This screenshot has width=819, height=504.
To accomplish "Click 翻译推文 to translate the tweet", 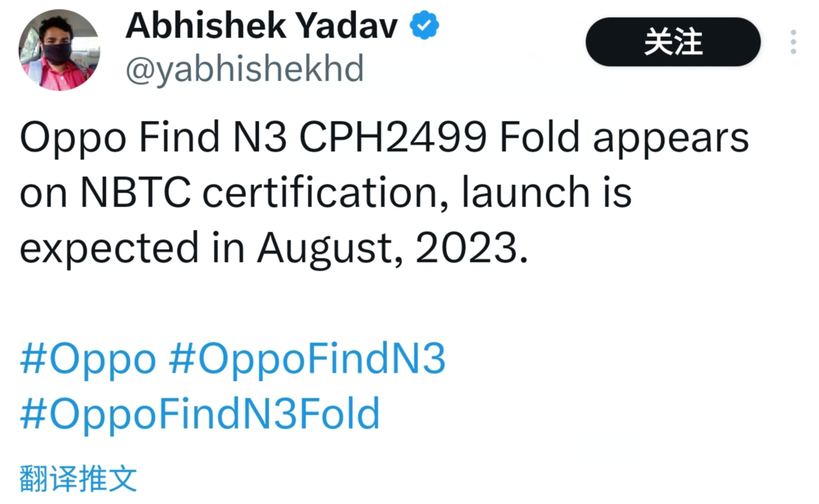I will click(78, 478).
